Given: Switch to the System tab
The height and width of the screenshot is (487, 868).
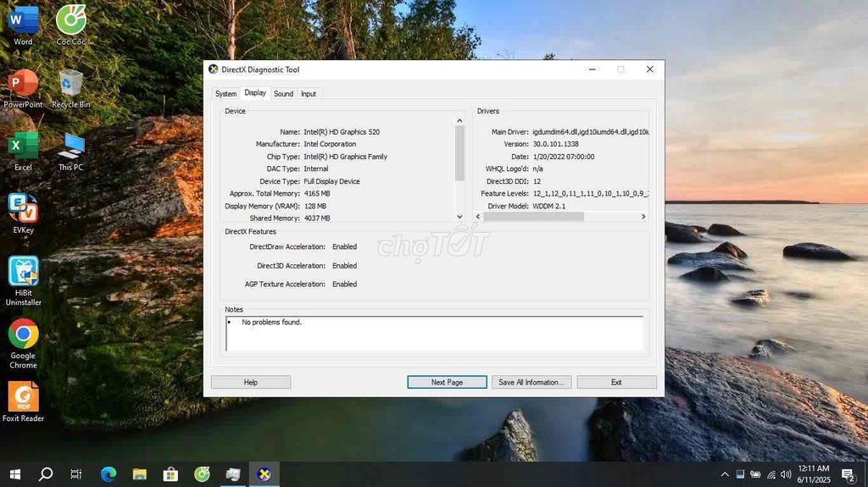Looking at the screenshot, I should [225, 93].
